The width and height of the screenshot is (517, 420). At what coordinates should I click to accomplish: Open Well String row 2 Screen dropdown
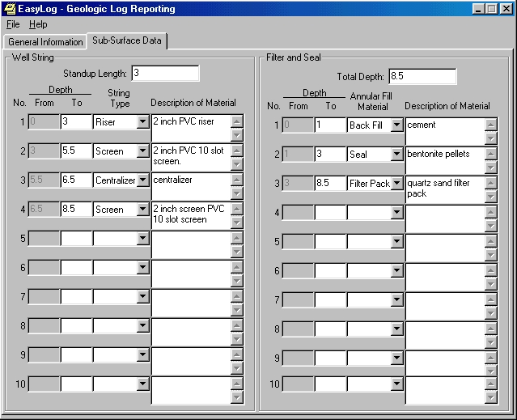pos(142,151)
